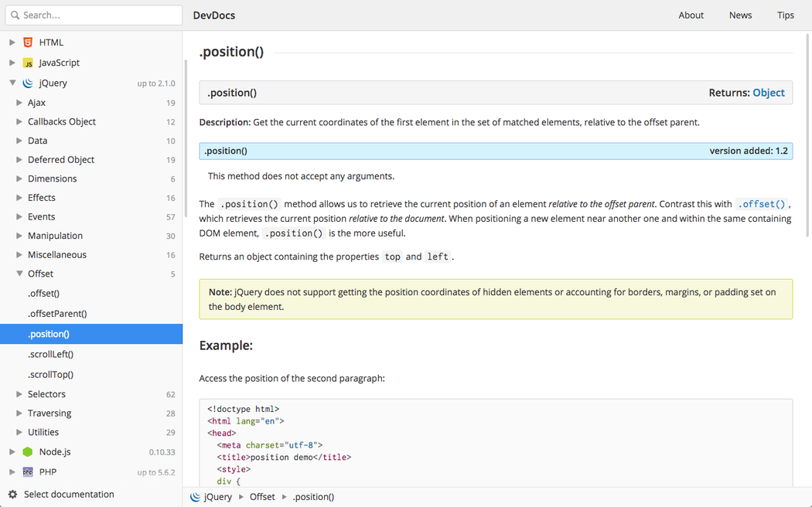Click the magnifier icon in search box
The image size is (812, 507).
(15, 15)
